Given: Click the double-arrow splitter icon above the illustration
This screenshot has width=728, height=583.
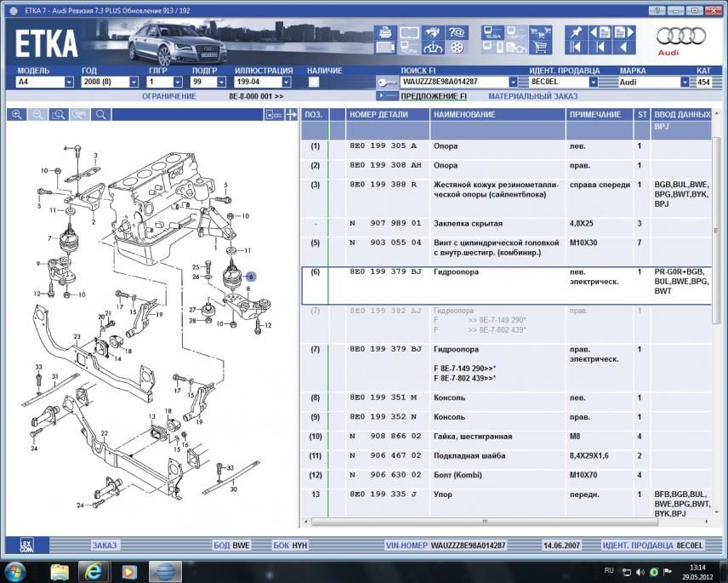Looking at the screenshot, I should pos(291,115).
